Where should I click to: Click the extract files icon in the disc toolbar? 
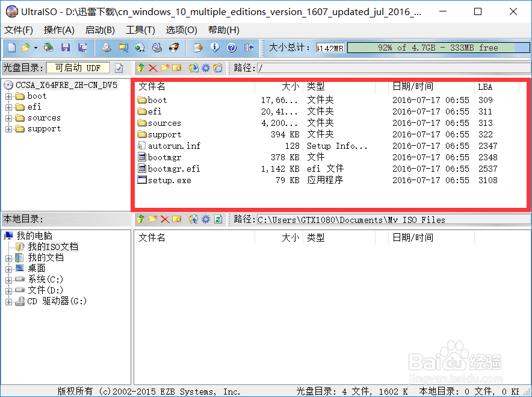pos(194,68)
